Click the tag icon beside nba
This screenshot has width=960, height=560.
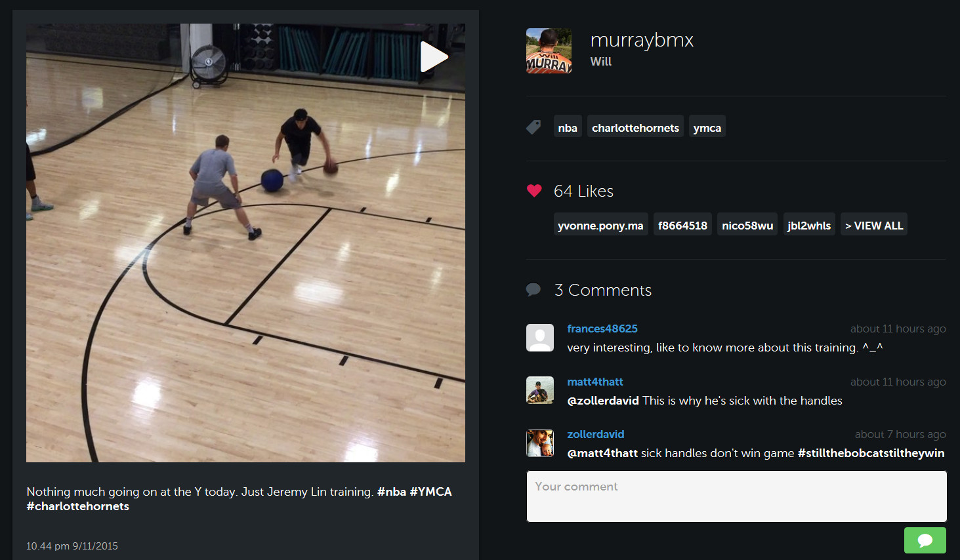point(533,127)
